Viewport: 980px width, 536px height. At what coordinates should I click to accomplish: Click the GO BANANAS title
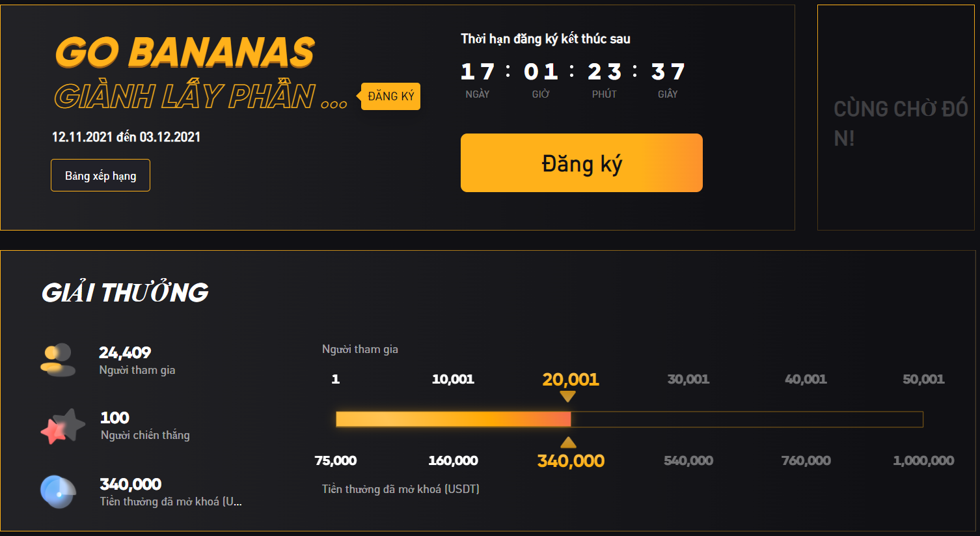pos(185,52)
